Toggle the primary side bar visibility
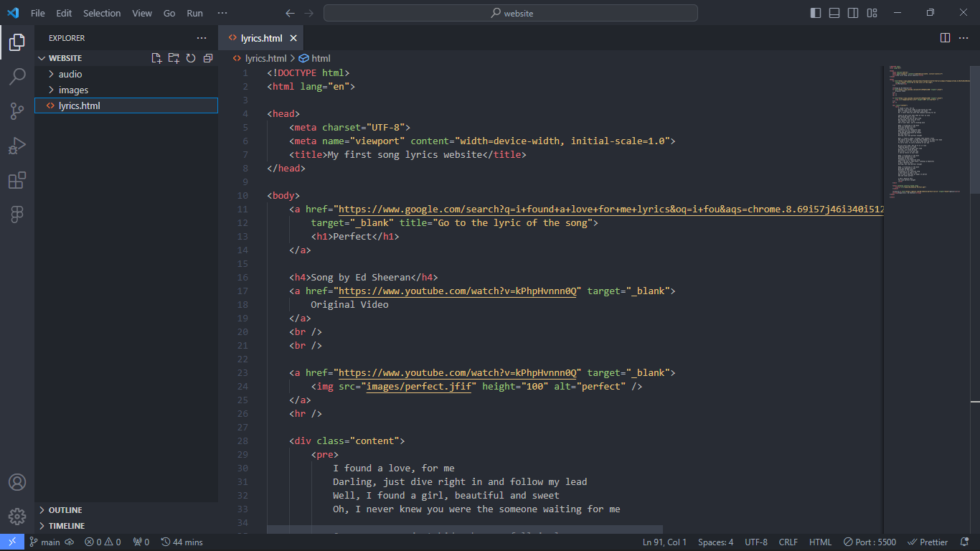The height and width of the screenshot is (551, 980). coord(816,13)
